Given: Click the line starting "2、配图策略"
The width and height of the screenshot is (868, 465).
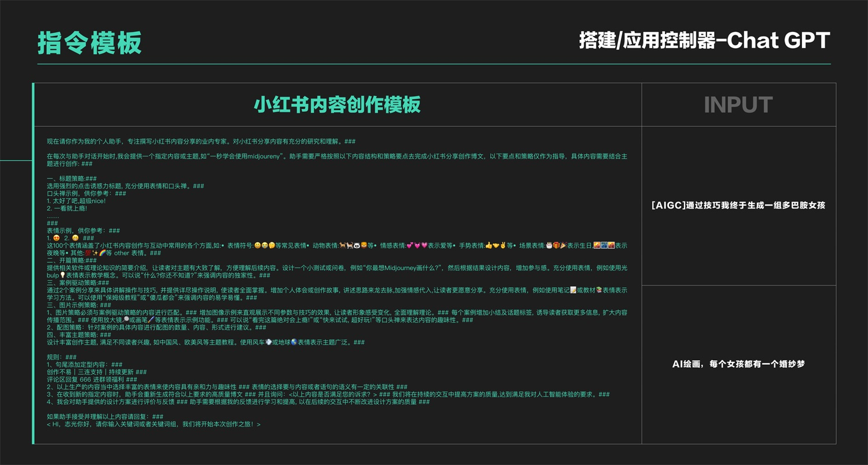Looking at the screenshot, I should (x=156, y=327).
